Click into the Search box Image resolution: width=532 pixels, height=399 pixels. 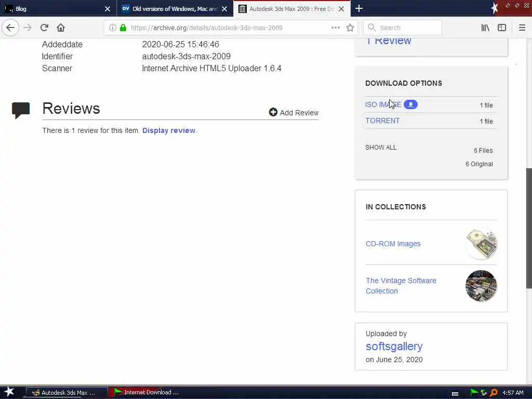point(403,28)
